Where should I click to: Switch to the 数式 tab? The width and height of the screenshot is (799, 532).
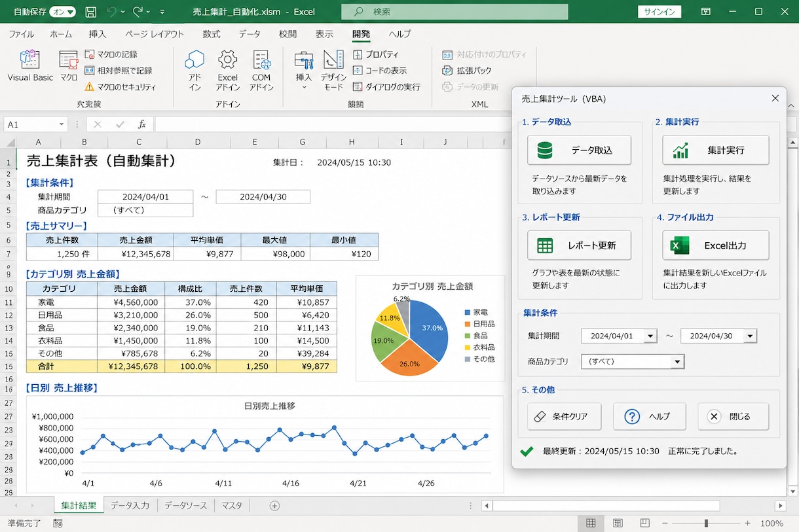212,34
